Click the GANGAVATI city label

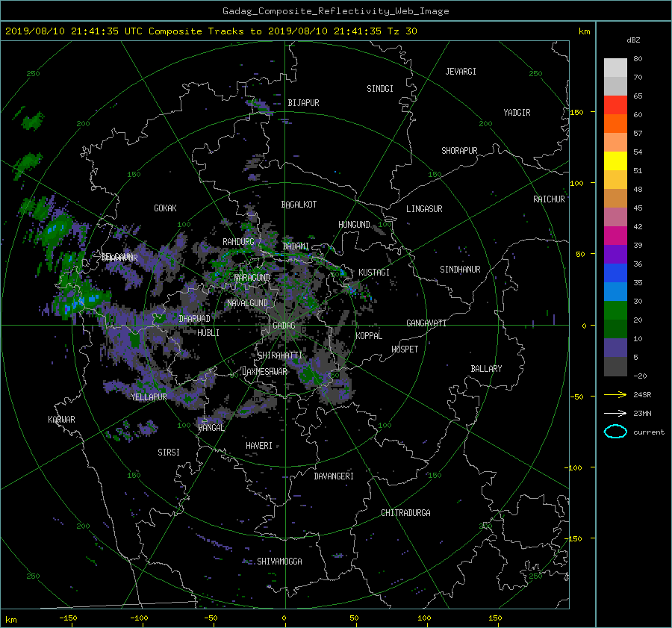(x=426, y=323)
